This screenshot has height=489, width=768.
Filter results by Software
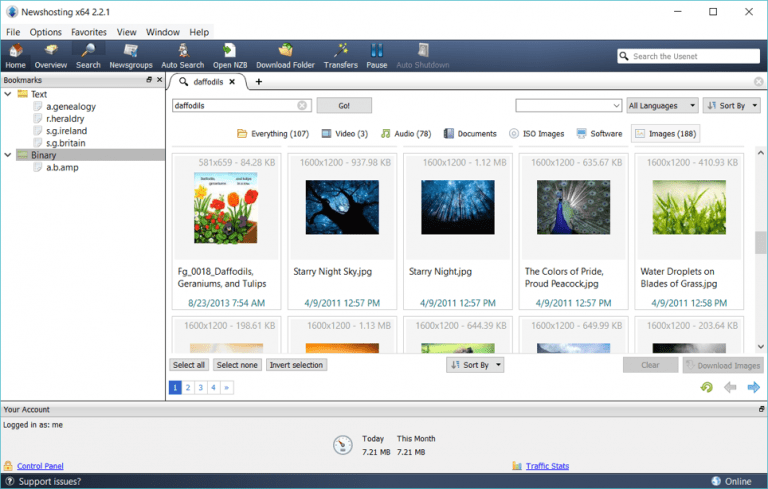coord(600,133)
